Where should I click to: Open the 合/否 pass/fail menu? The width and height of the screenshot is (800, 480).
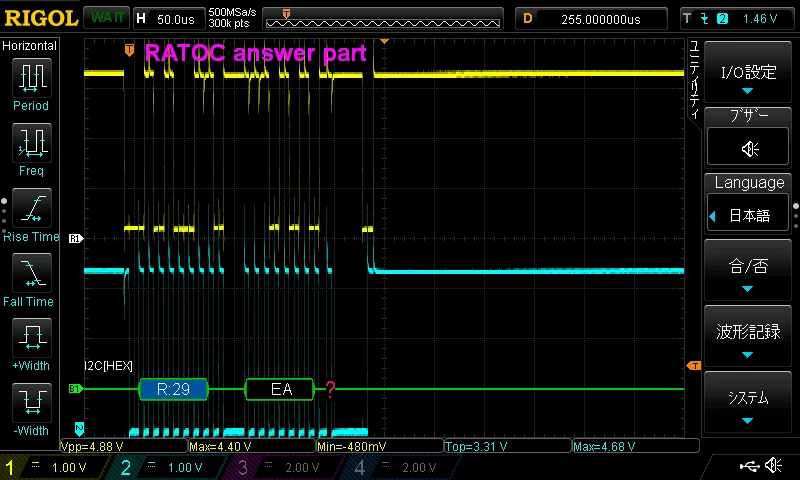(748, 270)
